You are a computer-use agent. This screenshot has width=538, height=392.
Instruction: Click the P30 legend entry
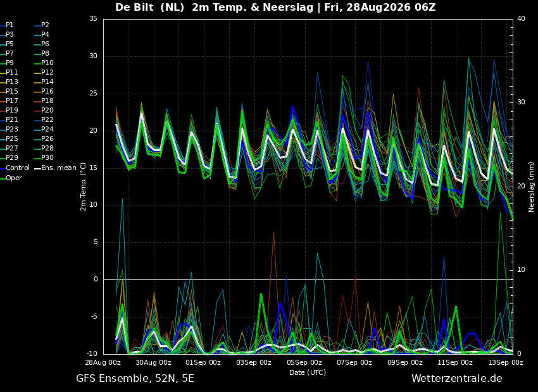pyautogui.click(x=44, y=157)
